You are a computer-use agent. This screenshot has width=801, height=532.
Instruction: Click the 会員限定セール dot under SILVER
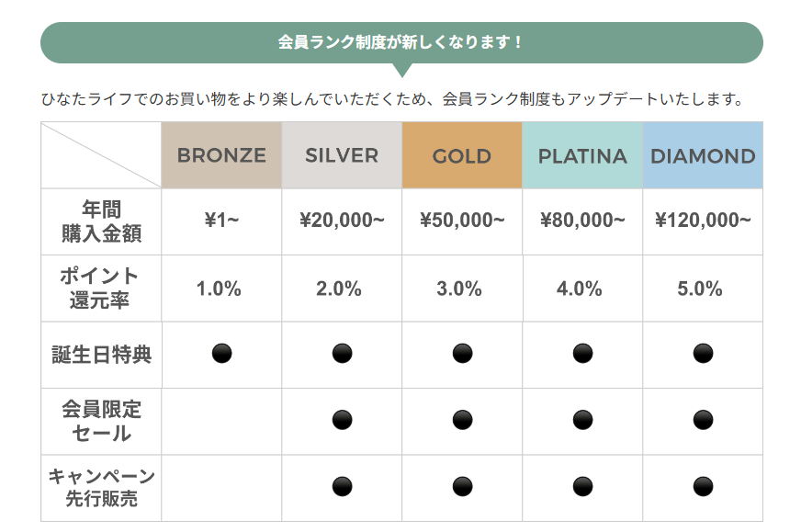click(x=342, y=420)
